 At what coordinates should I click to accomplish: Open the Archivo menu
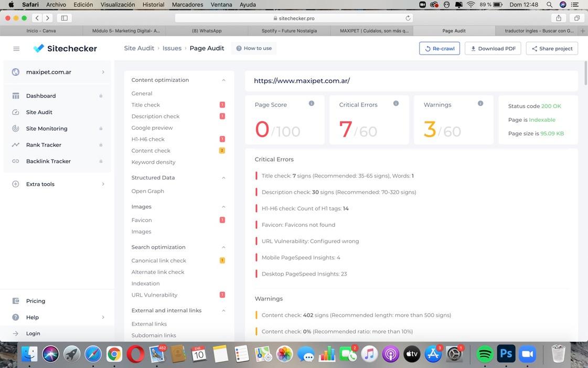coord(56,5)
